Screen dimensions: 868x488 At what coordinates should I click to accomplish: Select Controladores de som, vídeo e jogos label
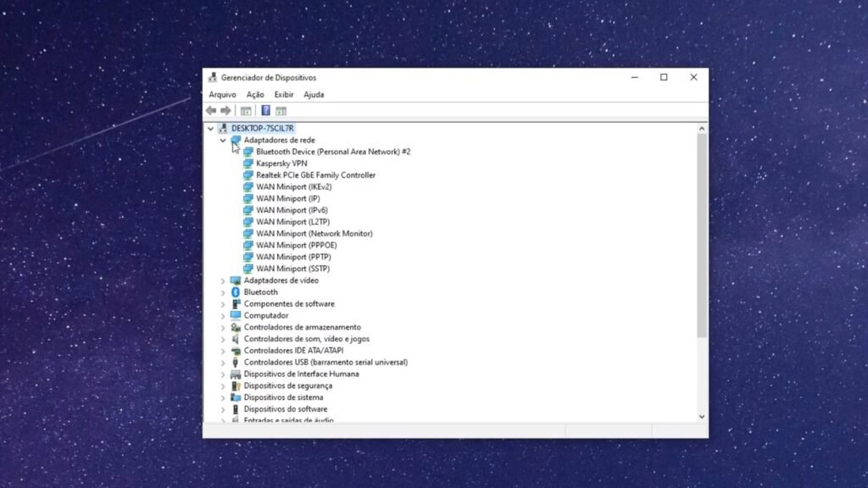[307, 339]
